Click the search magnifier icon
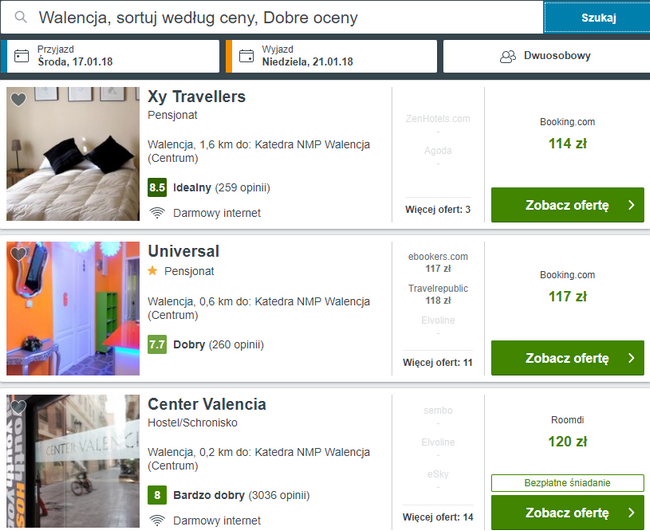This screenshot has height=531, width=650. (21, 17)
